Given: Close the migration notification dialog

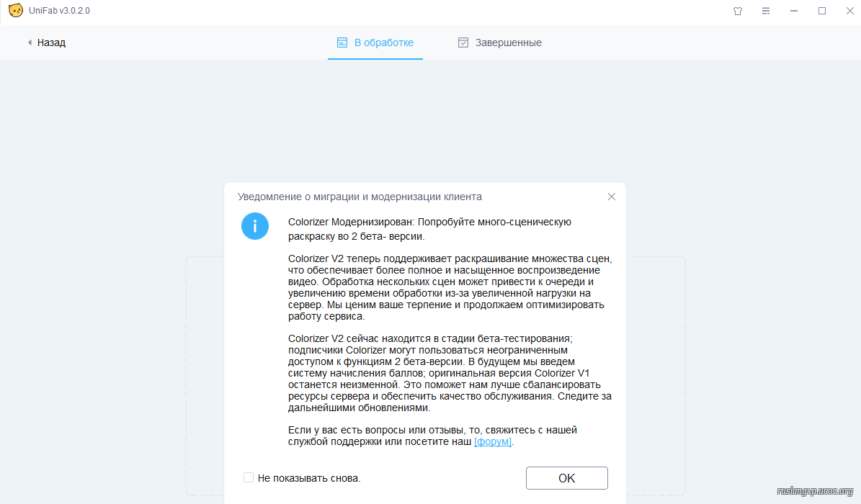Looking at the screenshot, I should click(611, 197).
